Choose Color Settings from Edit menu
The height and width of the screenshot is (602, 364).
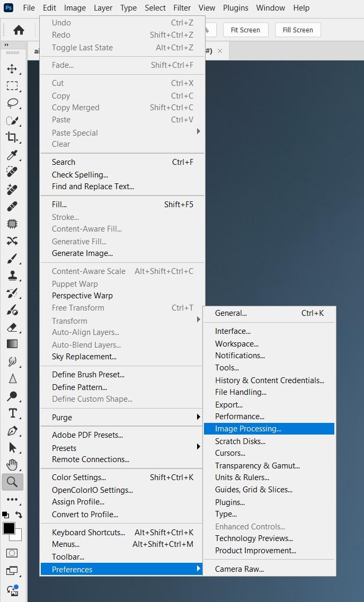coord(122,477)
